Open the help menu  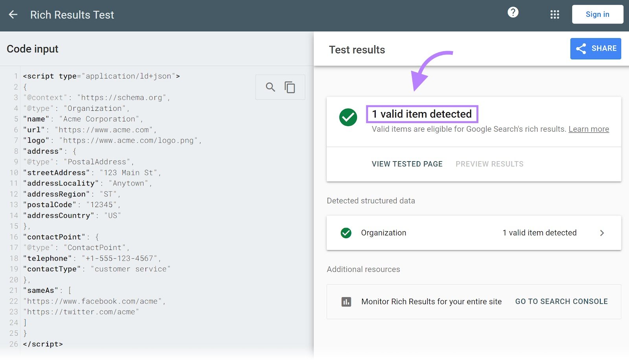pyautogui.click(x=513, y=12)
